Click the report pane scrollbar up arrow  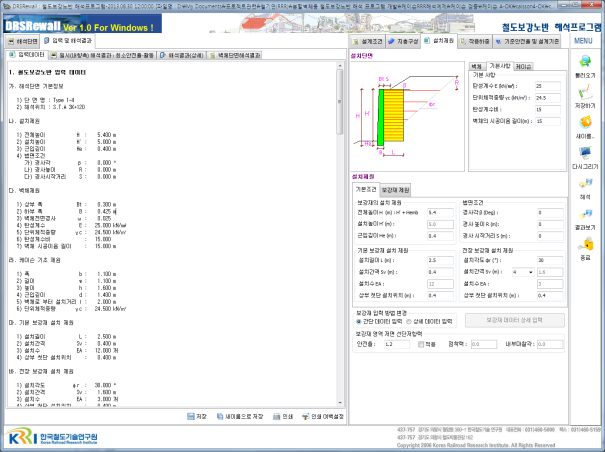(340, 66)
